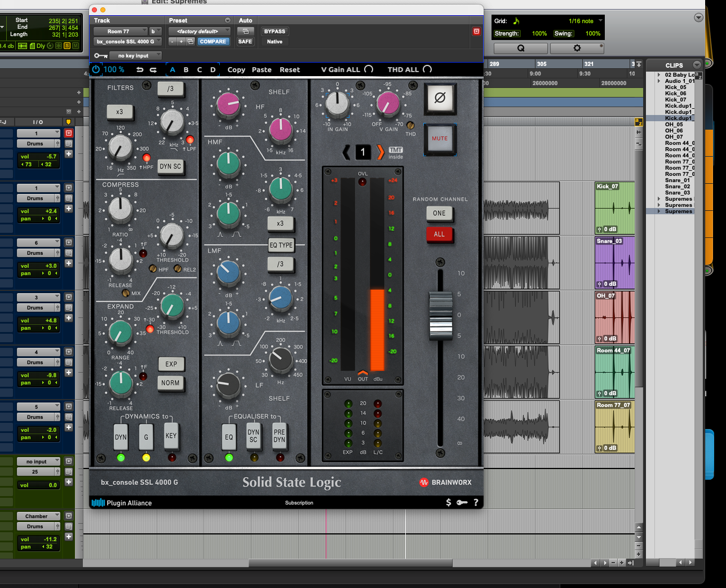Click the plus next preset button
The image size is (726, 588).
(181, 42)
